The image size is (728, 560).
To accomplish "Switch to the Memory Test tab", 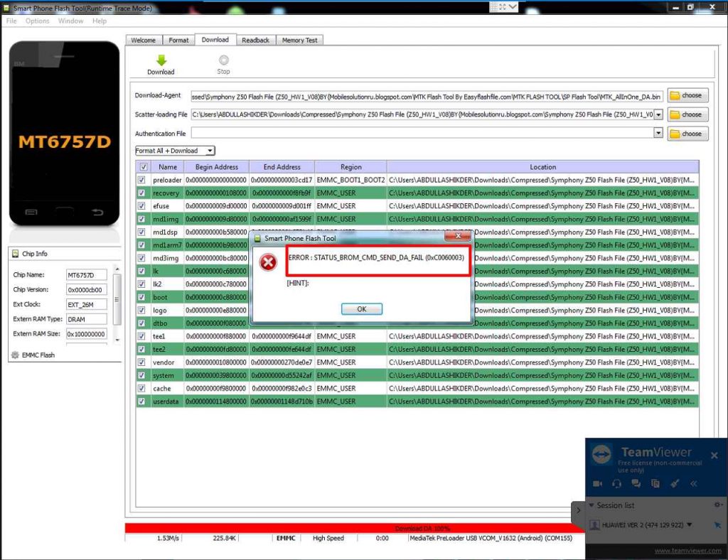I will coord(299,41).
